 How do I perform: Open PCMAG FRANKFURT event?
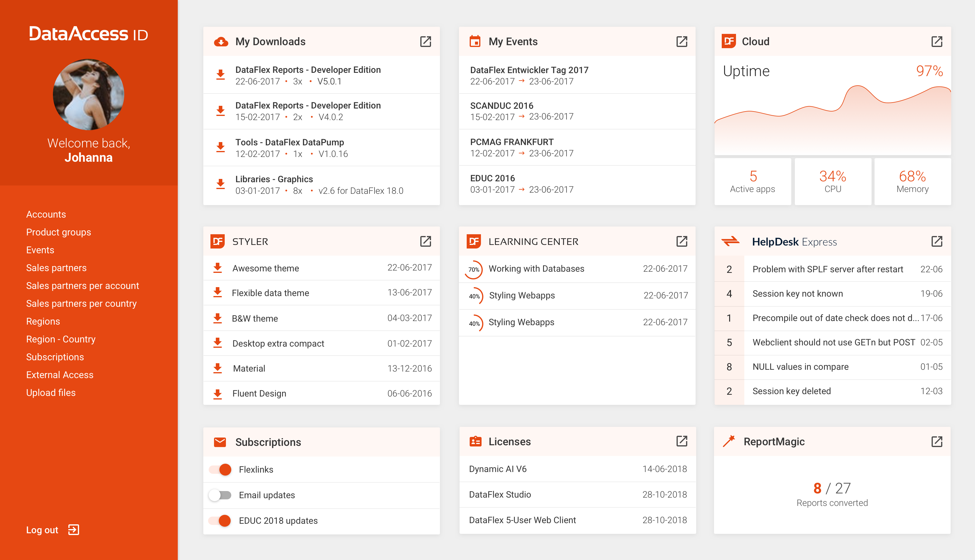click(x=577, y=148)
